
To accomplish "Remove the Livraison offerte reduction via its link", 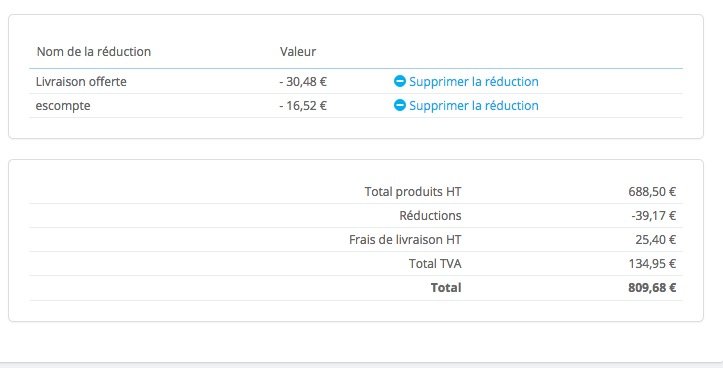I will (474, 82).
